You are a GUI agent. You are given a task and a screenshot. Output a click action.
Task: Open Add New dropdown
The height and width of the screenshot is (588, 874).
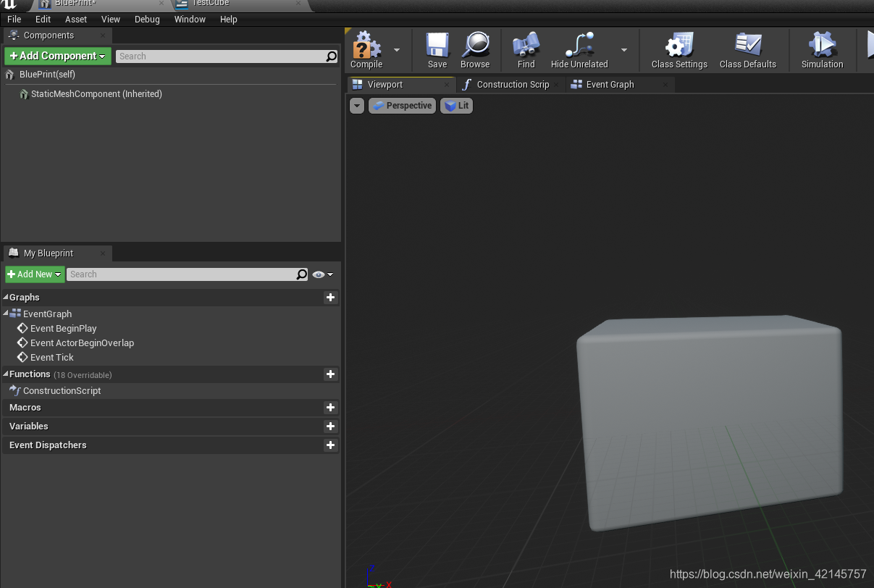[x=35, y=274]
